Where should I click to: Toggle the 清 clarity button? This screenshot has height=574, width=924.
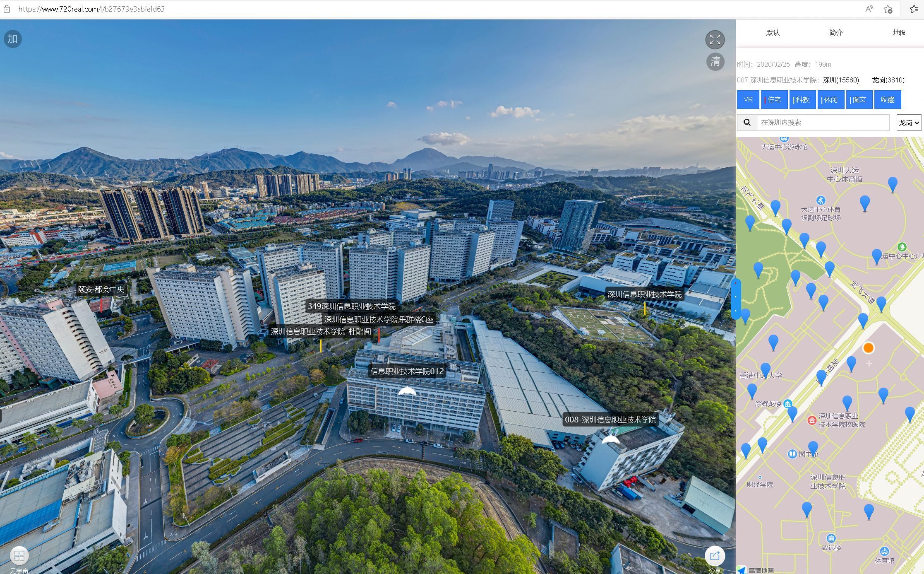coord(715,62)
